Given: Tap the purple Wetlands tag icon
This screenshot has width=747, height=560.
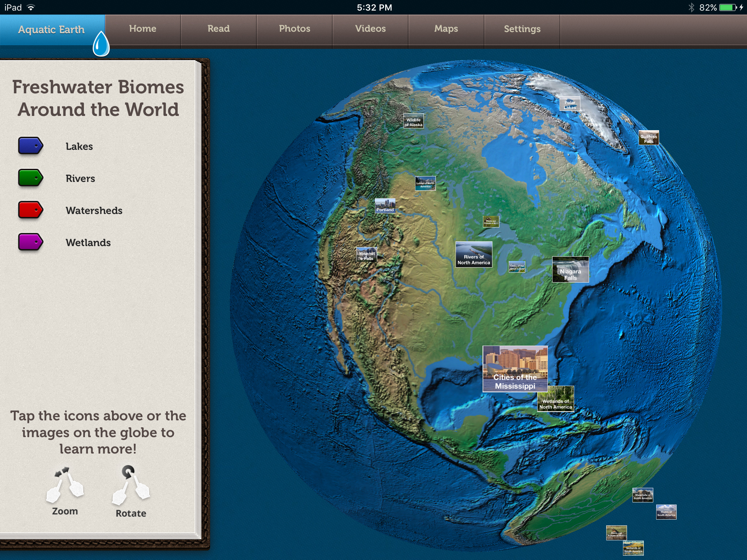Looking at the screenshot, I should pyautogui.click(x=31, y=242).
